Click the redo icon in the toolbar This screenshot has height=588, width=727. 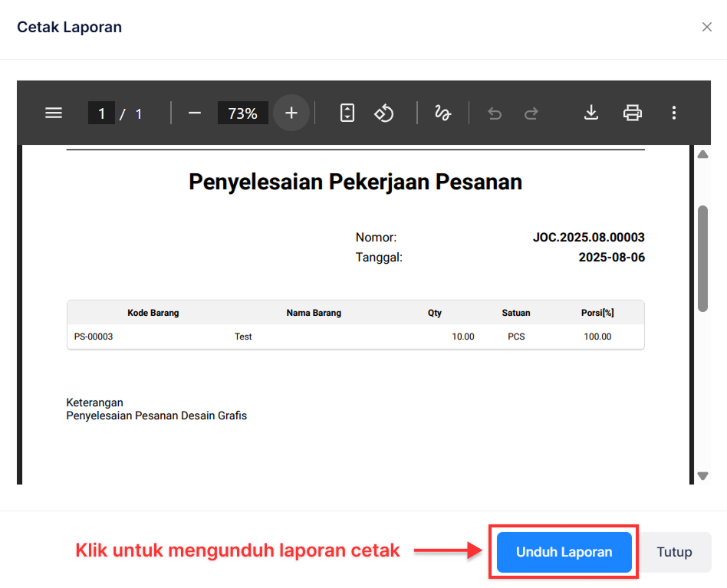pos(531,113)
